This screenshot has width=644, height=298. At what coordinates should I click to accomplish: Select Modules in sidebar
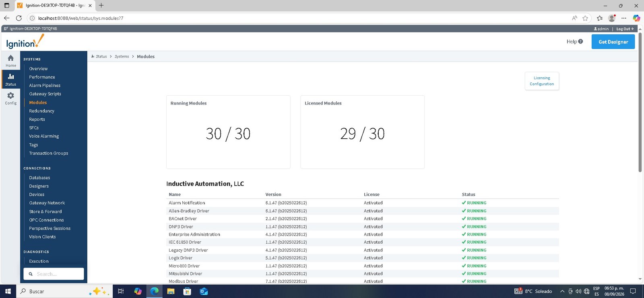coord(38,103)
